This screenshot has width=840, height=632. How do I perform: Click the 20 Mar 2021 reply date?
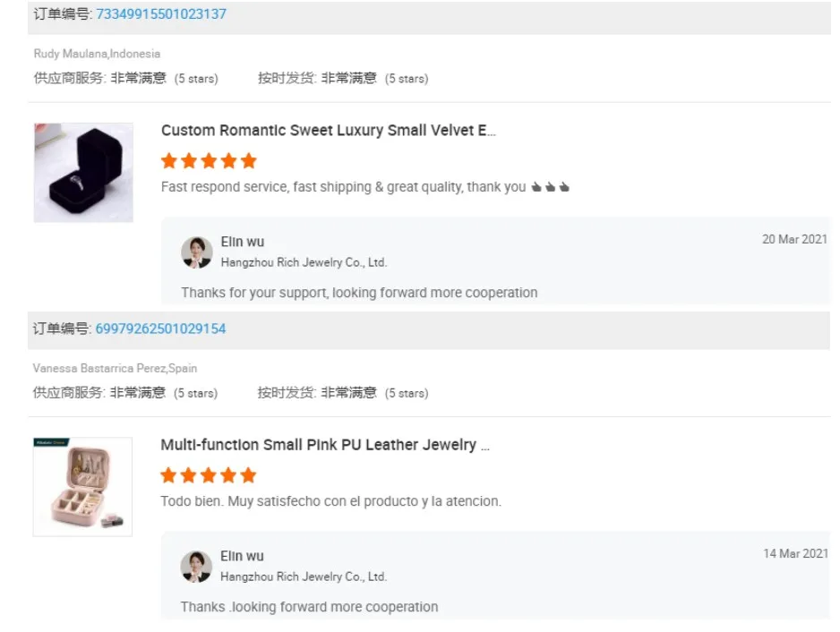click(794, 239)
